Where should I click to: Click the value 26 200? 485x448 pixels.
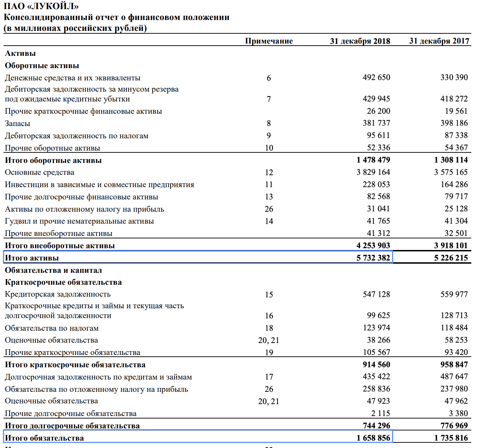[379, 111]
